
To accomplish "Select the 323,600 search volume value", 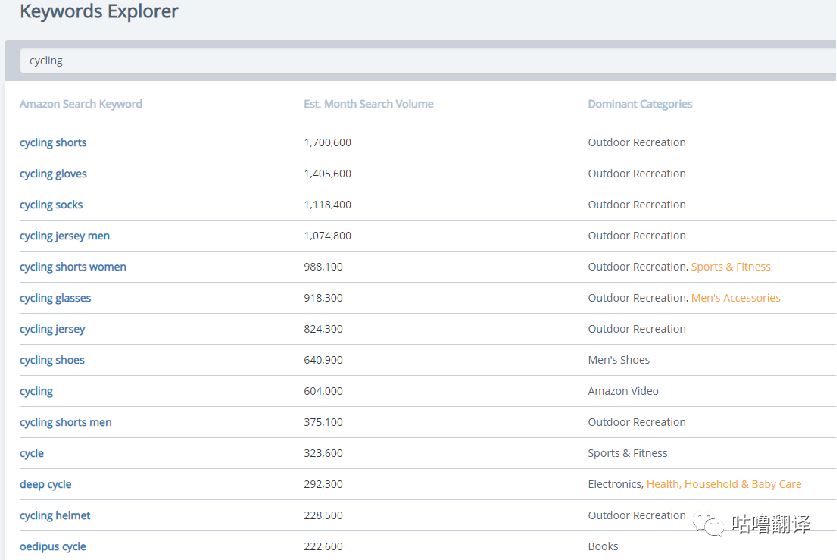I will coord(323,453).
